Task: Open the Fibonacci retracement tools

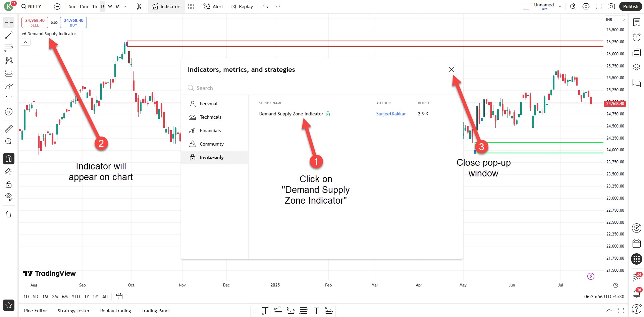Action: point(9,48)
